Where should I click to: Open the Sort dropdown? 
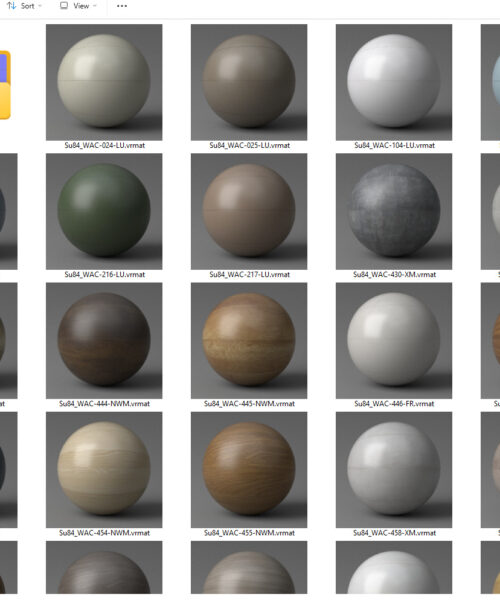(24, 6)
